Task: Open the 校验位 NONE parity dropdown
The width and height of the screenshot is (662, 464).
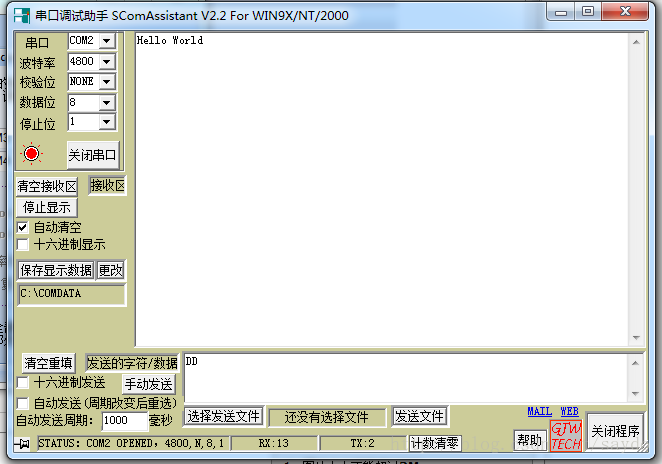Action: (107, 81)
